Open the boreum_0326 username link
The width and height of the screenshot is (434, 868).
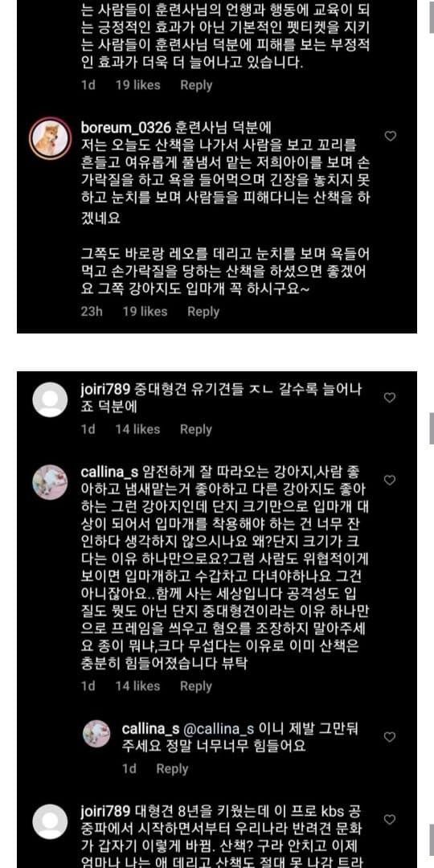click(125, 127)
